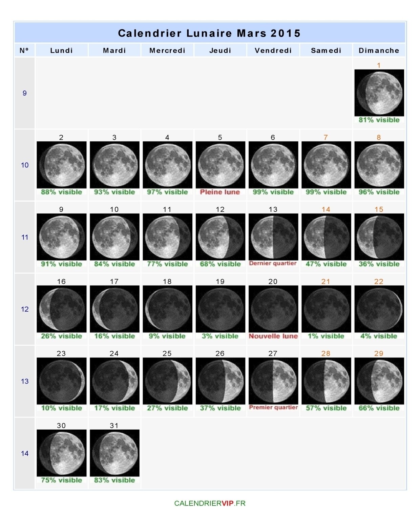Click the '75% visible' caption

point(62,480)
